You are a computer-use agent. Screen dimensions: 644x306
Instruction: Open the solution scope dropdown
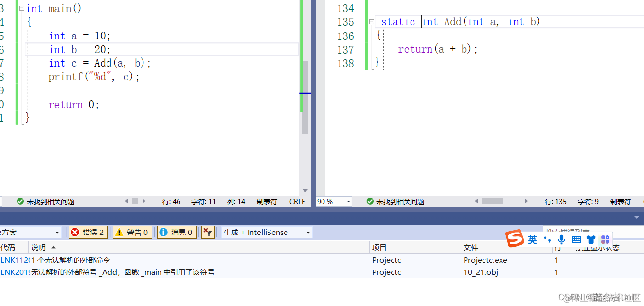tap(30, 232)
